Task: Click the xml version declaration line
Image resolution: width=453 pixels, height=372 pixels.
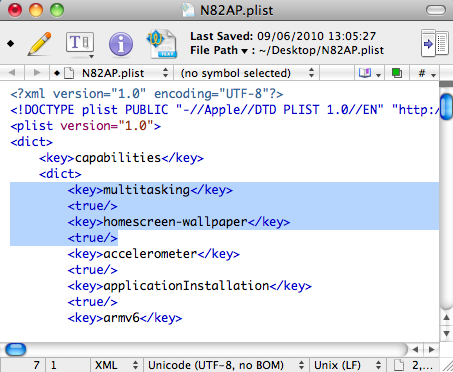Action: click(147, 94)
